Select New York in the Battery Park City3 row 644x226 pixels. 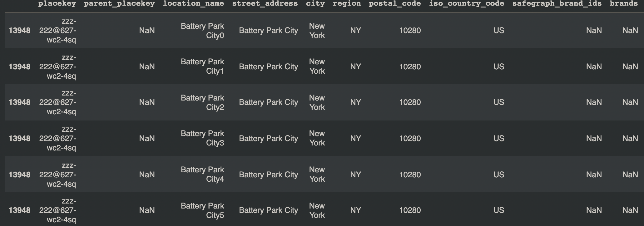317,138
